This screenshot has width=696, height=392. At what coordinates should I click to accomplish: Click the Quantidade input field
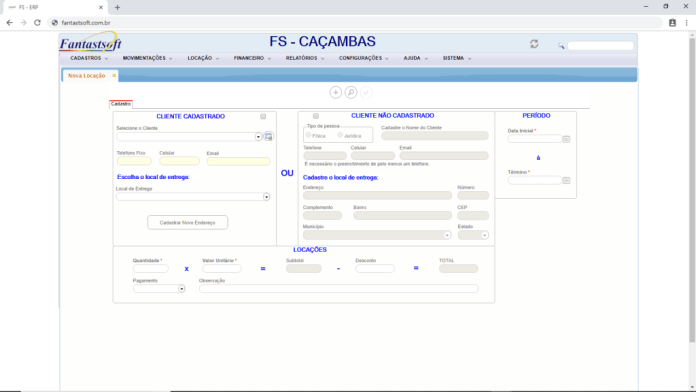[150, 269]
